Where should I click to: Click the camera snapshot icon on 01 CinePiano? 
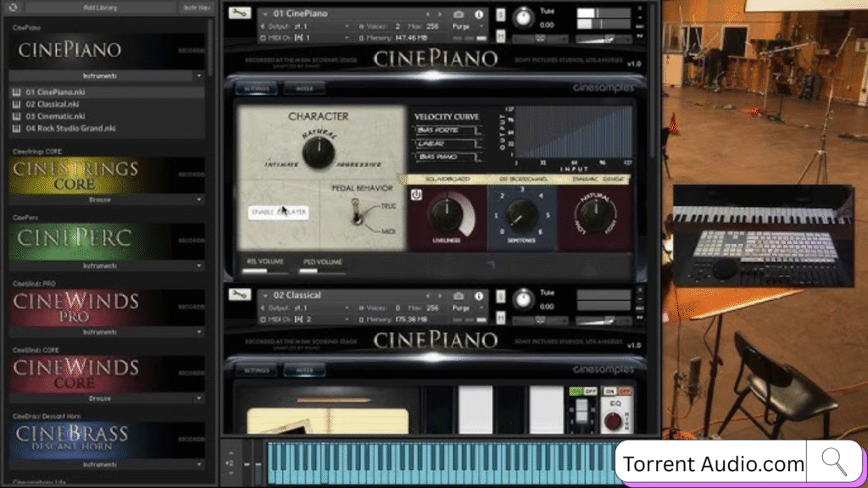coord(459,14)
